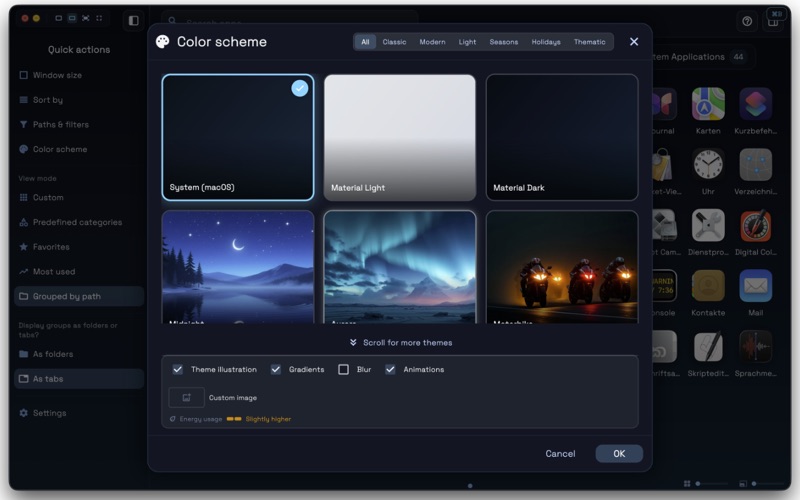Select the fullscreen expand icon in title bar
Screen dimensions: 800x500
click(86, 18)
